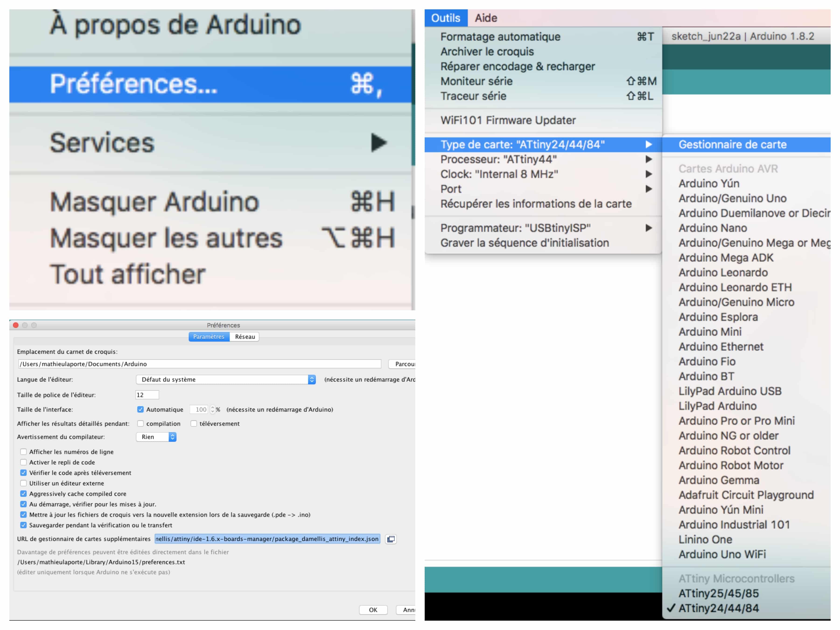840x630 pixels.
Task: Click Récupérer les informations de la carte
Action: point(543,203)
